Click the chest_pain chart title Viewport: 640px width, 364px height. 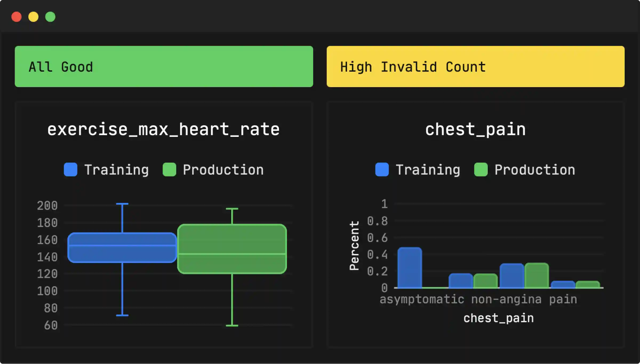475,130
